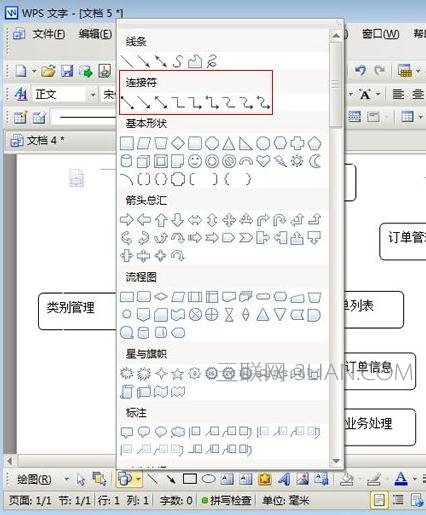Pick the five-point star shape
The image size is (426, 515).
tap(178, 374)
